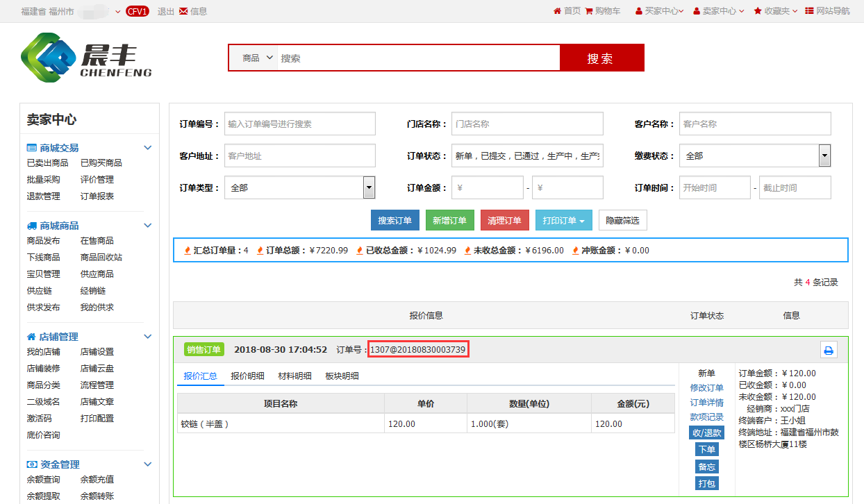Collapse the 商城交易 sidebar section
This screenshot has height=504, width=864.
[147, 148]
